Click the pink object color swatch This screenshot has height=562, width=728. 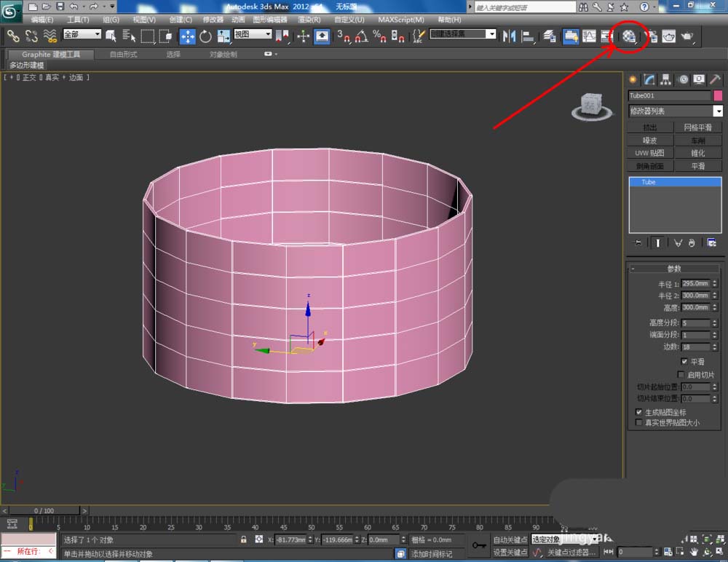pyautogui.click(x=718, y=95)
